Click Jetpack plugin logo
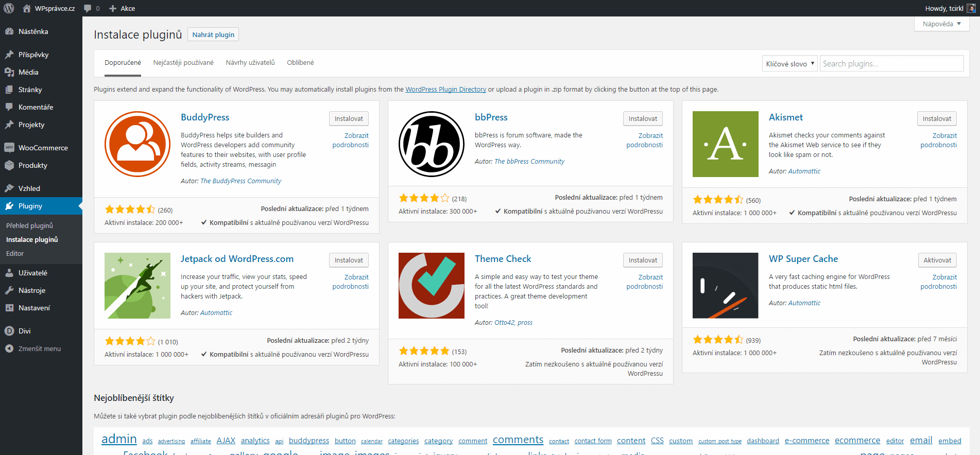The width and height of the screenshot is (980, 455). point(137,286)
